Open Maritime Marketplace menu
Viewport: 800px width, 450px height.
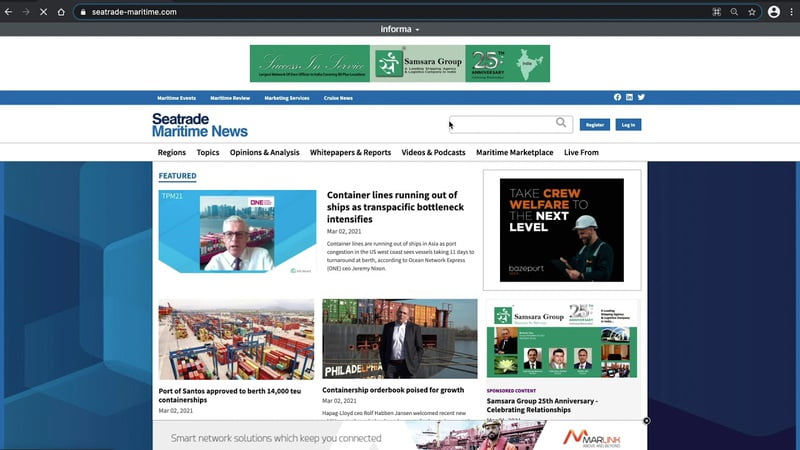pyautogui.click(x=514, y=152)
